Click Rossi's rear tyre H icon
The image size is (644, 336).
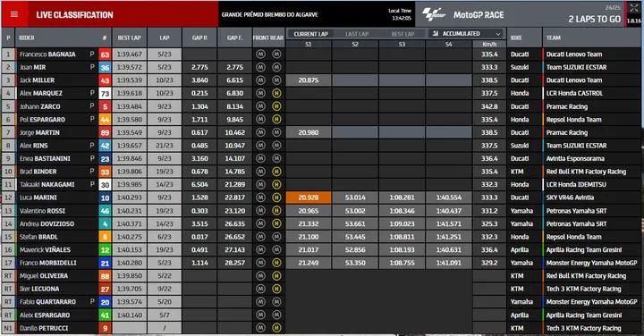pyautogui.click(x=276, y=211)
